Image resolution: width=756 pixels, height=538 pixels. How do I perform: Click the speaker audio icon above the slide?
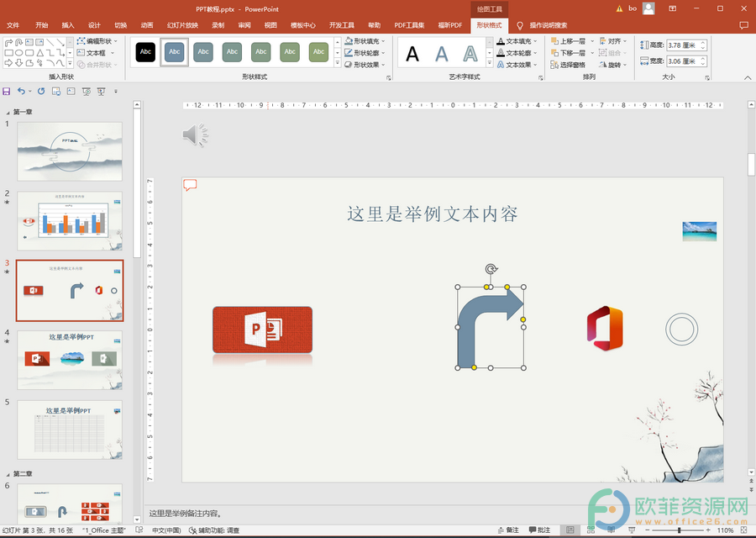pos(195,134)
